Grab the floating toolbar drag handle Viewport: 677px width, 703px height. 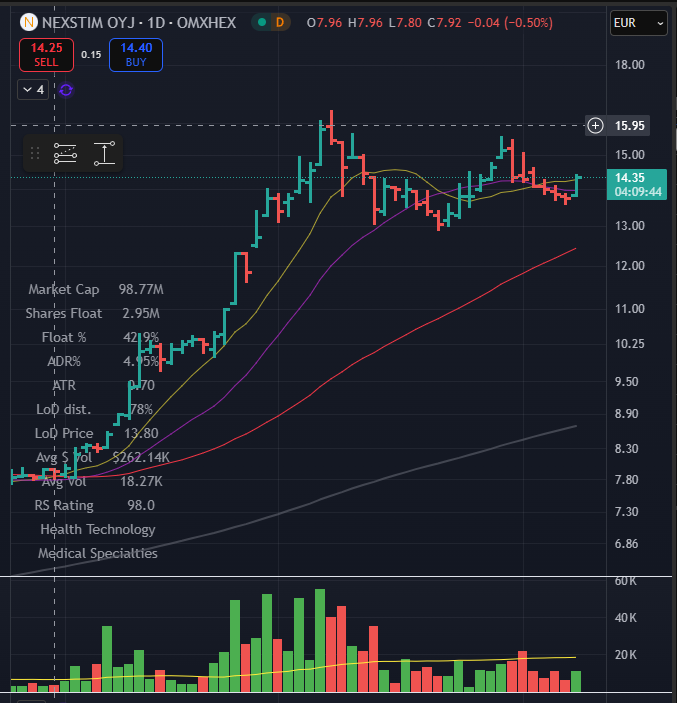(35, 153)
